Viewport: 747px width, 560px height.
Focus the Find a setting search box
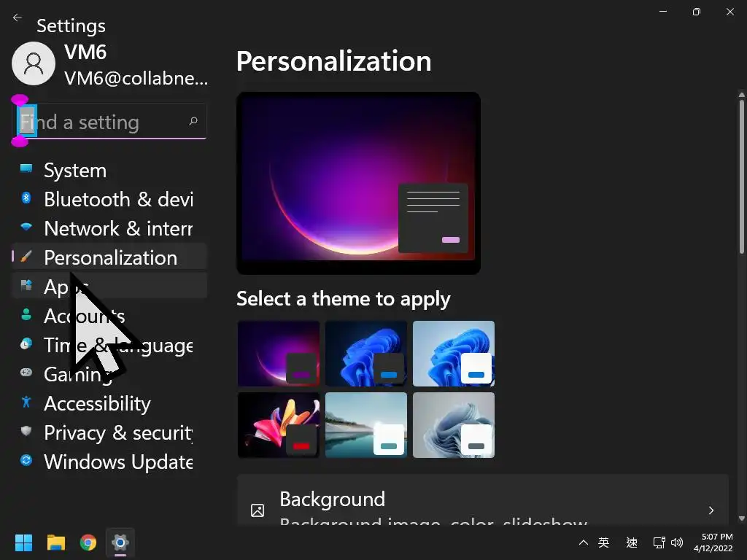tap(109, 122)
